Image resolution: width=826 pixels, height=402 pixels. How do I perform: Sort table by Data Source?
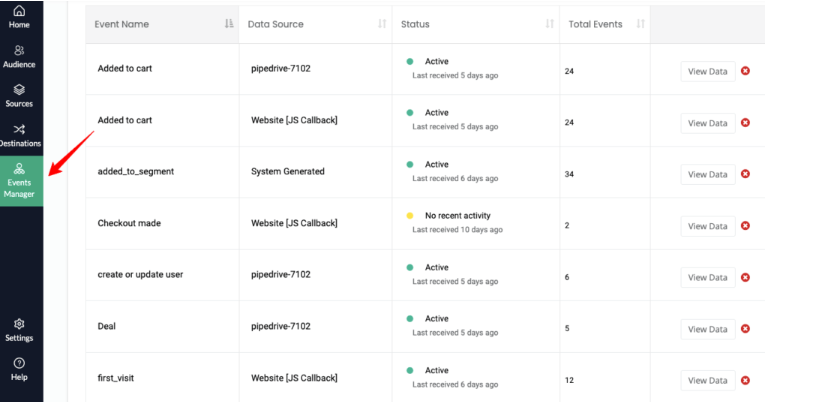[382, 24]
